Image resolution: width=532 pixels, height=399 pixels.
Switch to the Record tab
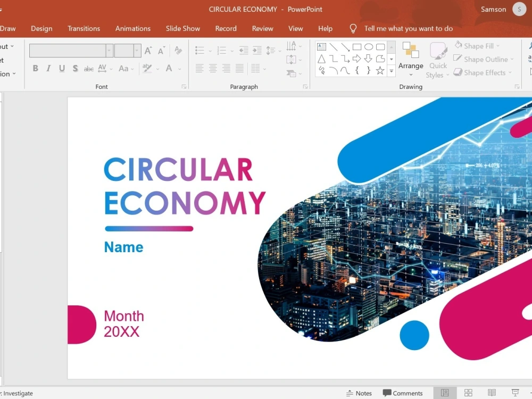point(226,29)
